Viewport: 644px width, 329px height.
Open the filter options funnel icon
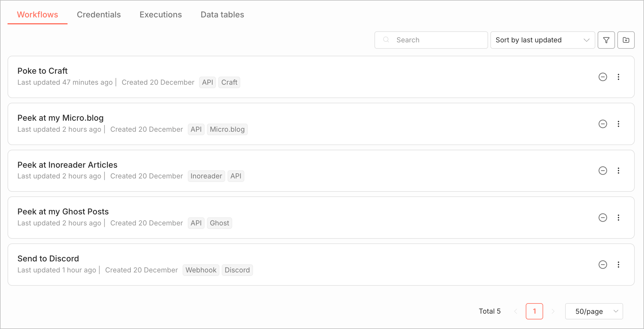606,40
